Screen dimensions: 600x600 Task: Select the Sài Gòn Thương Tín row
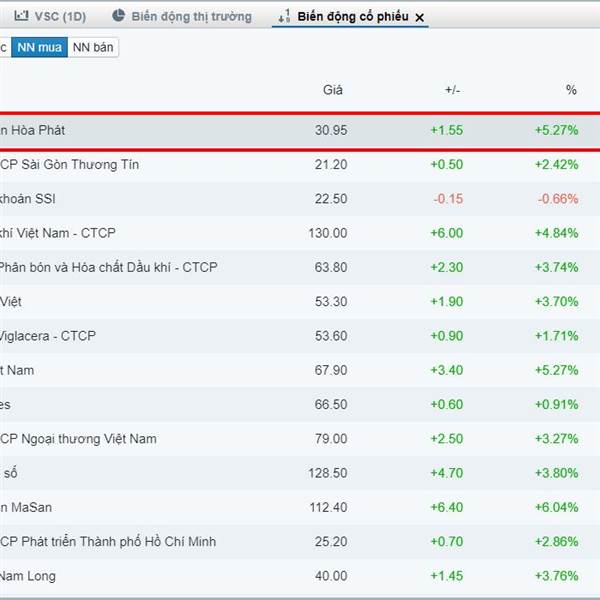(300, 165)
